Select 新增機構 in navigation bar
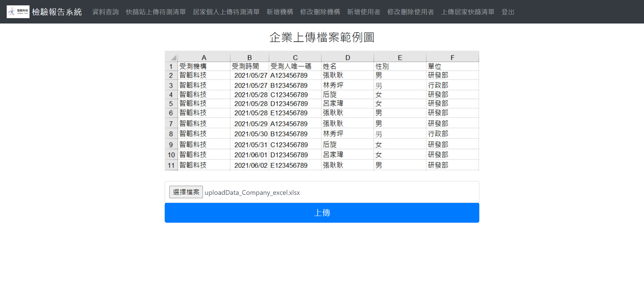Image resolution: width=644 pixels, height=303 pixels. coord(280,12)
